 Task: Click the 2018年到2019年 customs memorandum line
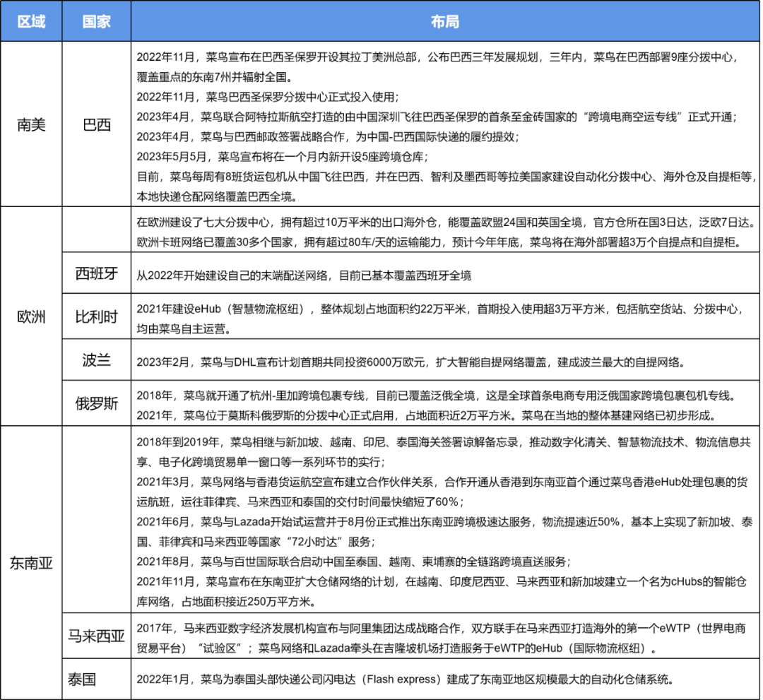coord(444,442)
